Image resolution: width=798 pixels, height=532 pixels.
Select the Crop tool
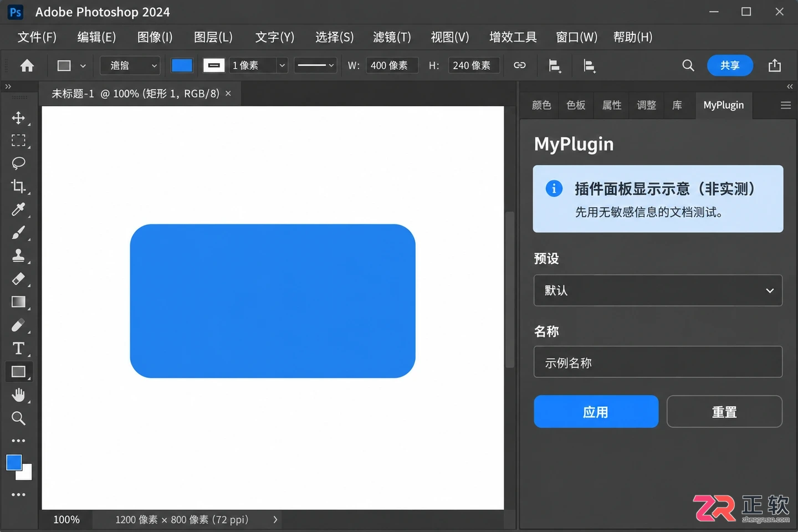coord(18,187)
